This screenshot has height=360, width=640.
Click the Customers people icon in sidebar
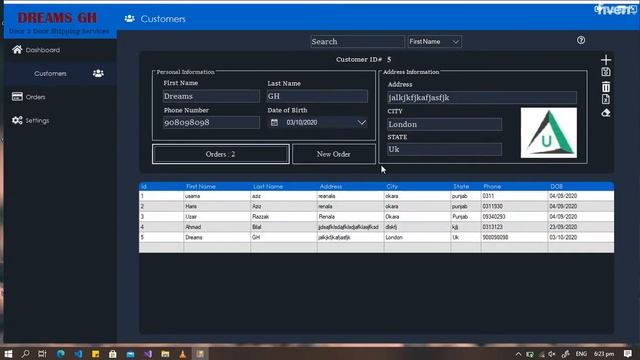point(98,73)
